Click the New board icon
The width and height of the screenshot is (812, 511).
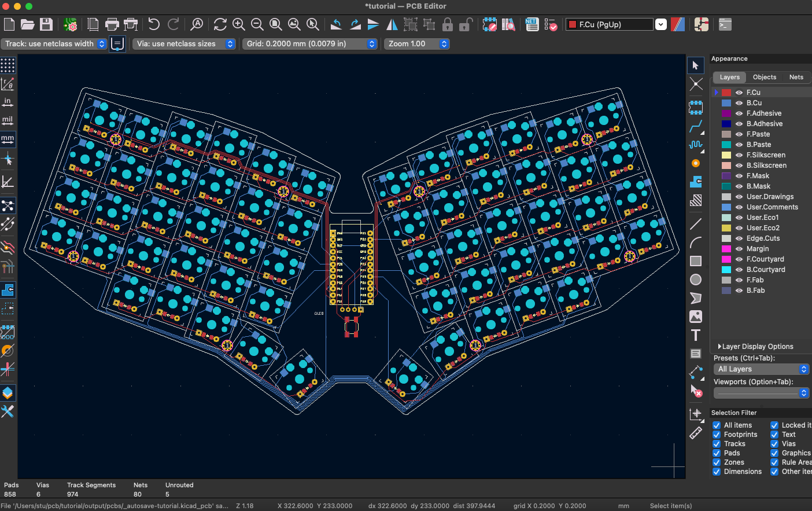9,24
